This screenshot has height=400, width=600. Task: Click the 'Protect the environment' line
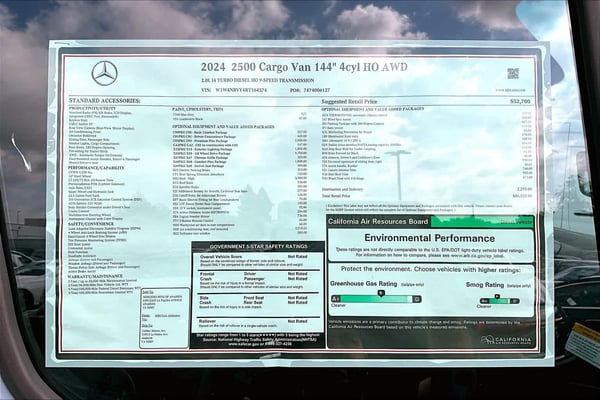point(430,269)
